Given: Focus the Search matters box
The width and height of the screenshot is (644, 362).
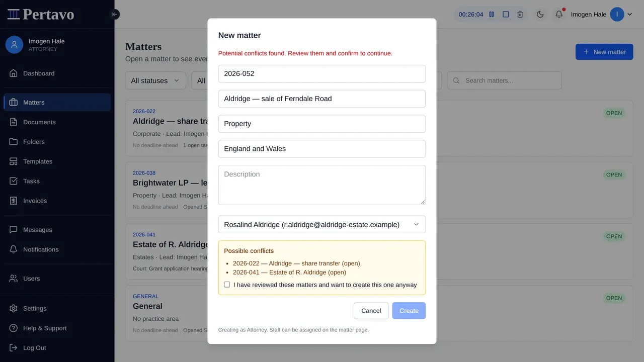Looking at the screenshot, I should 504,80.
